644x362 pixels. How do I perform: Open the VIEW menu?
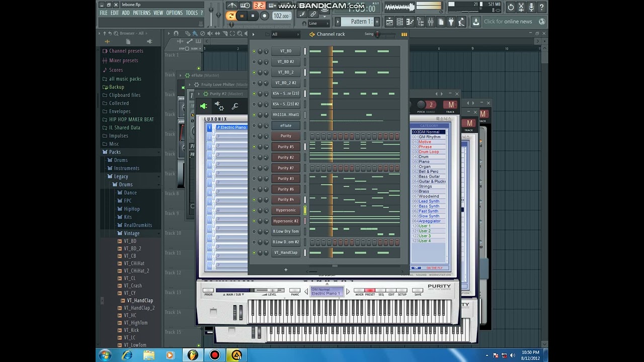(x=158, y=13)
